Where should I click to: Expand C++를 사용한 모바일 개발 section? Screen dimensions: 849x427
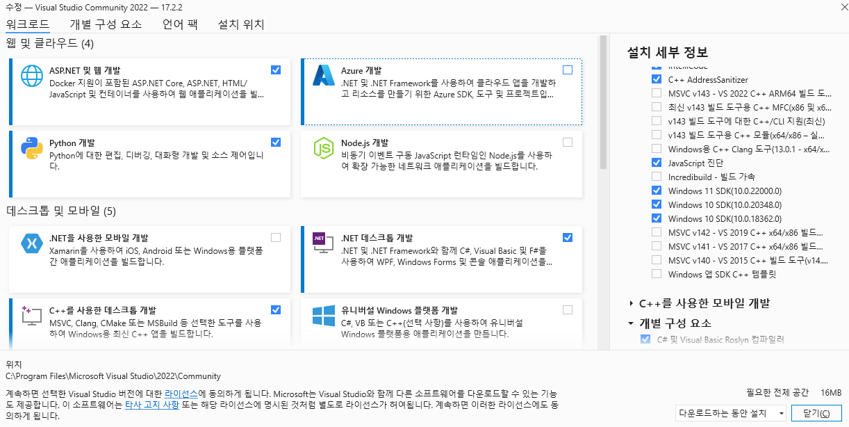631,303
